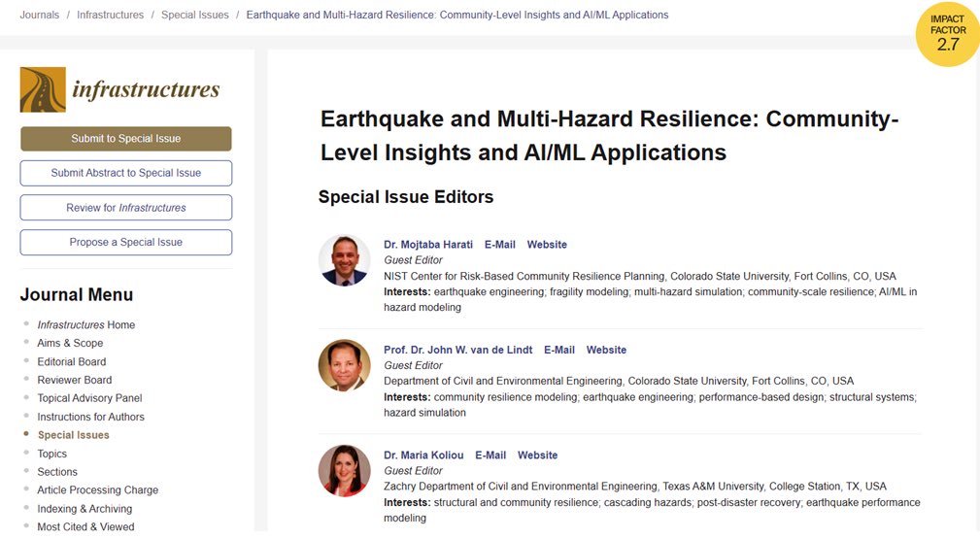
Task: Open Sections in Journal Menu
Action: [x=57, y=472]
